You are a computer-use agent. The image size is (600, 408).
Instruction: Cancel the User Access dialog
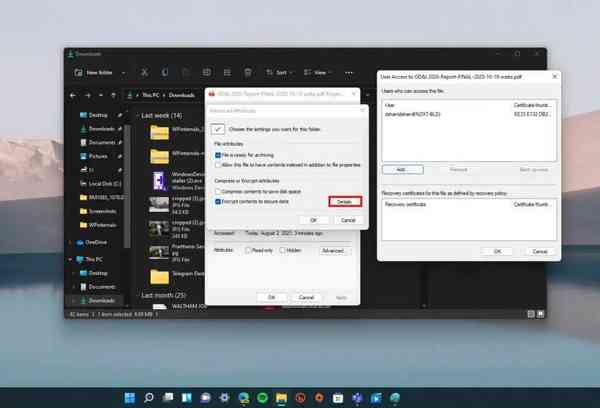click(x=540, y=251)
